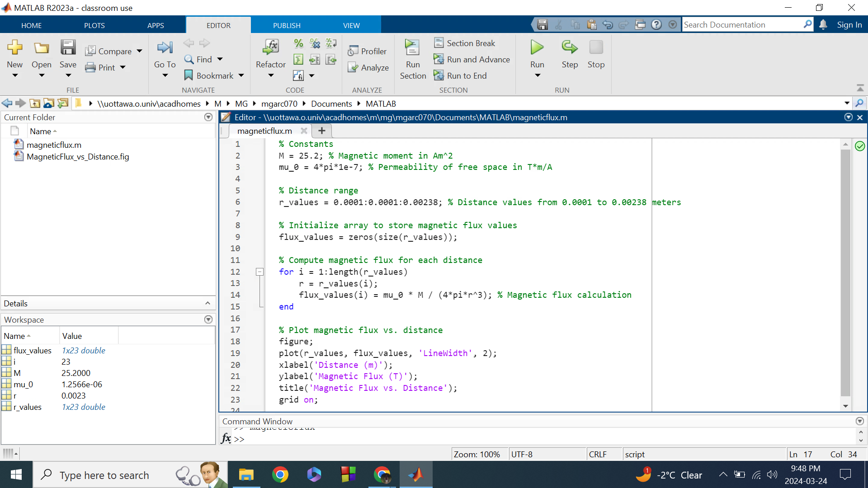The image size is (868, 488).
Task: Click the Documents folder in the path
Action: coord(331,103)
